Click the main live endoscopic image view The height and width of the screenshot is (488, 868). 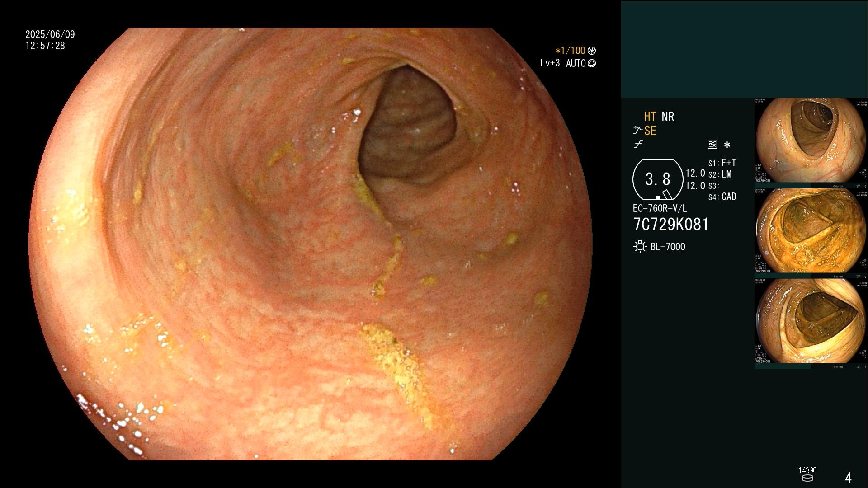(311, 244)
